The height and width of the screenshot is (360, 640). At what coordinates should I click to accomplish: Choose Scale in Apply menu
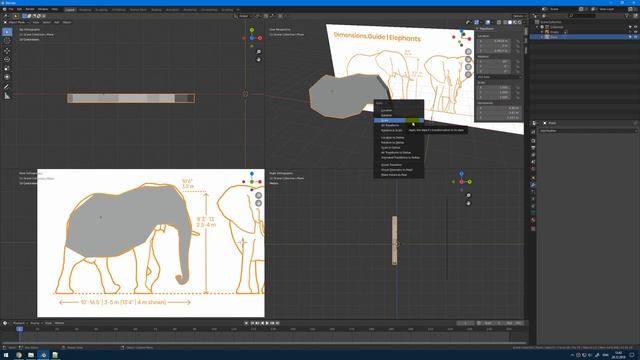399,120
